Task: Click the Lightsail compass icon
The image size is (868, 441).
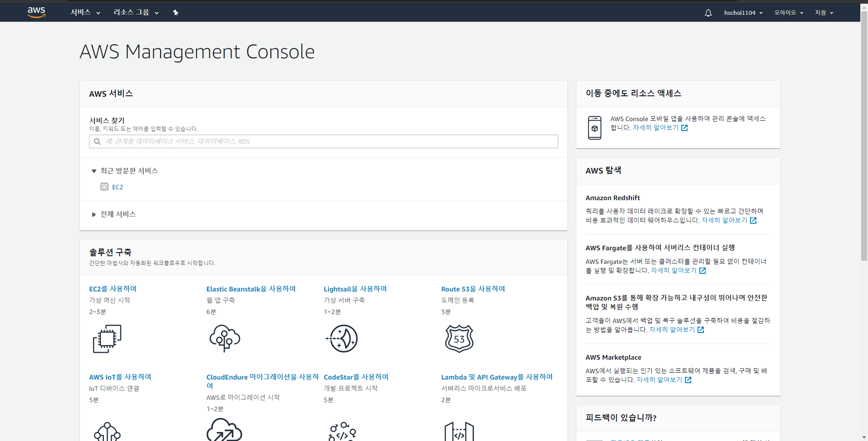Action: pos(342,338)
